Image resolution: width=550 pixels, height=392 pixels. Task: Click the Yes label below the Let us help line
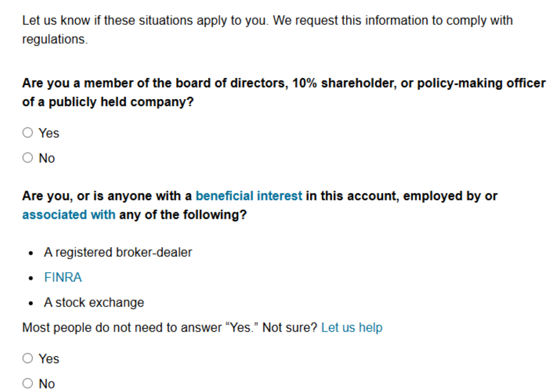click(x=49, y=359)
